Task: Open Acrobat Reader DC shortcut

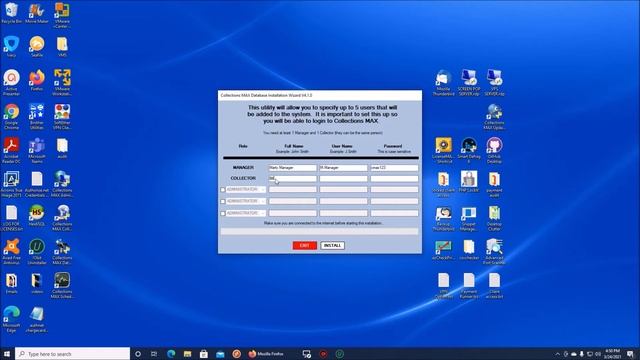Action: pos(11,150)
